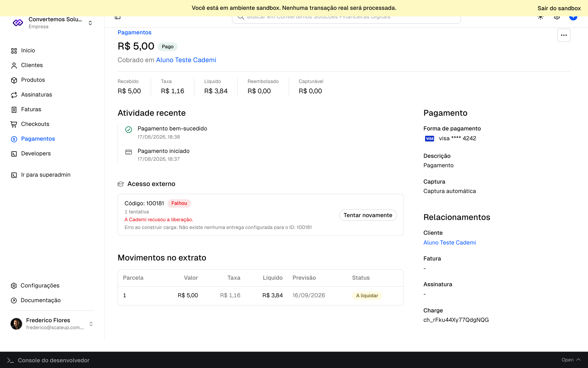Screen dimensions: 588x368
Task: Click the Documentação external arrow icon
Action: [14, 301]
